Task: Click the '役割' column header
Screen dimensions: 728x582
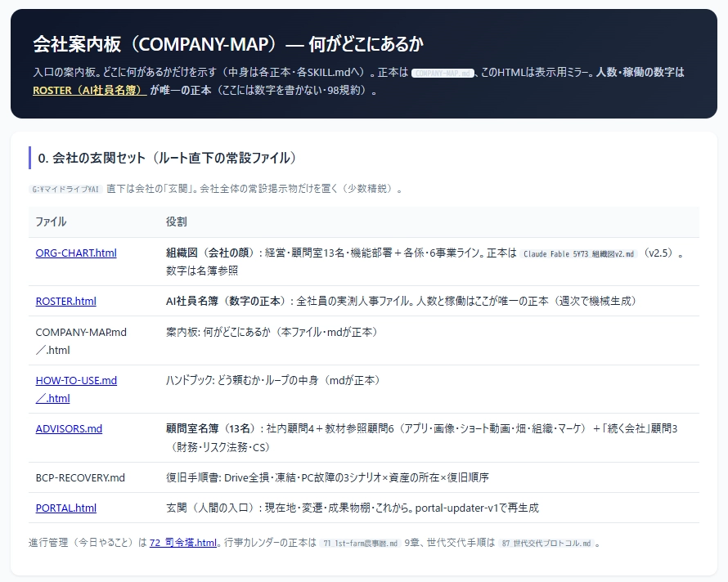Action: (177, 222)
